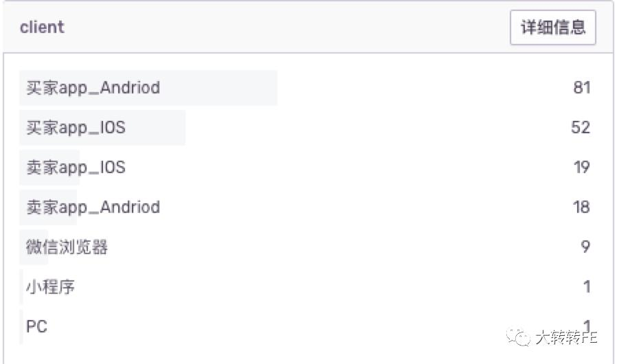Click the 微信浏览器 client entry
The width and height of the screenshot is (617, 364).
[x=67, y=247]
